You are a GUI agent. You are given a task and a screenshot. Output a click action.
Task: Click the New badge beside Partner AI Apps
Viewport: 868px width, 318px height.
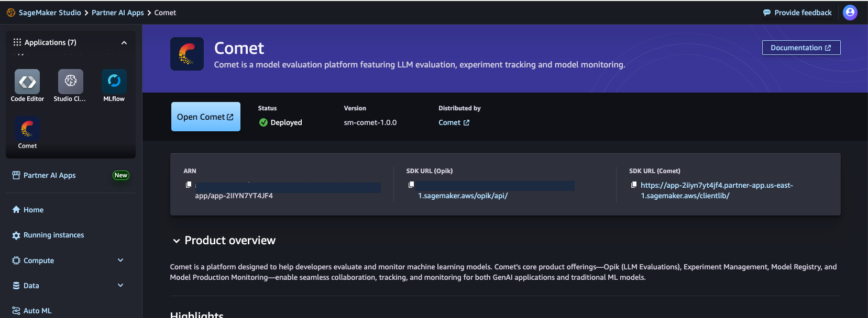121,175
